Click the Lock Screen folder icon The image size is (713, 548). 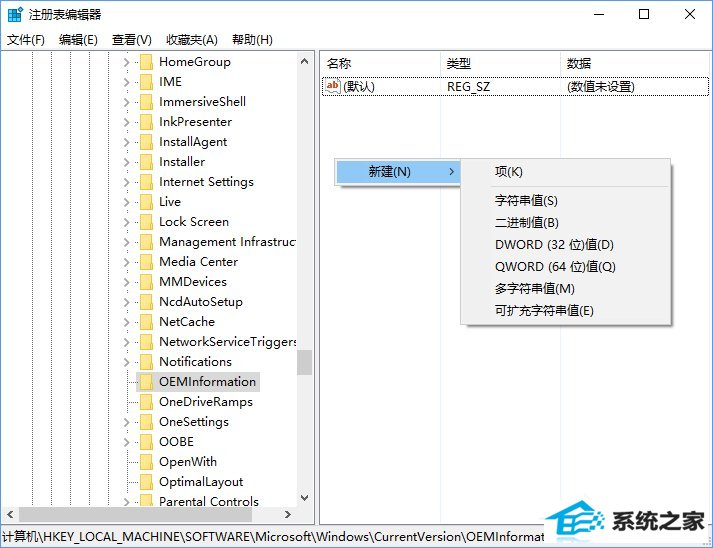point(146,222)
